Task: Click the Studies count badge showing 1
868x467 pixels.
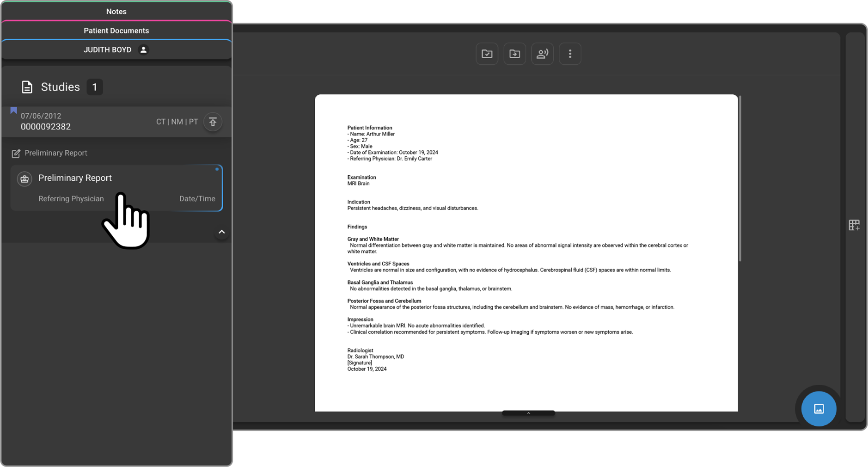Action: (95, 87)
